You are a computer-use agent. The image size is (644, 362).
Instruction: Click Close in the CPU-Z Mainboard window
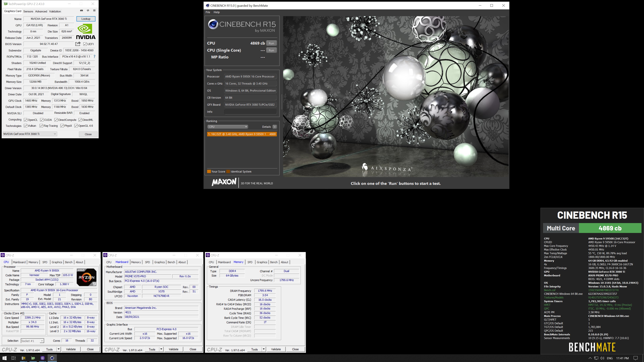click(x=193, y=349)
